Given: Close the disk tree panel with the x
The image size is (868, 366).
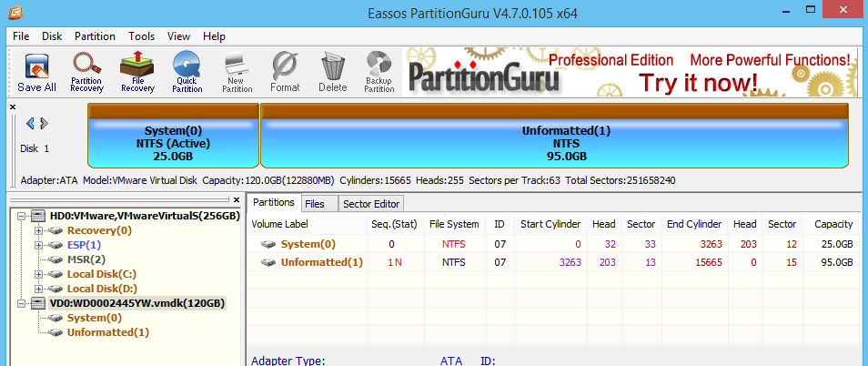Looking at the screenshot, I should click(x=237, y=199).
